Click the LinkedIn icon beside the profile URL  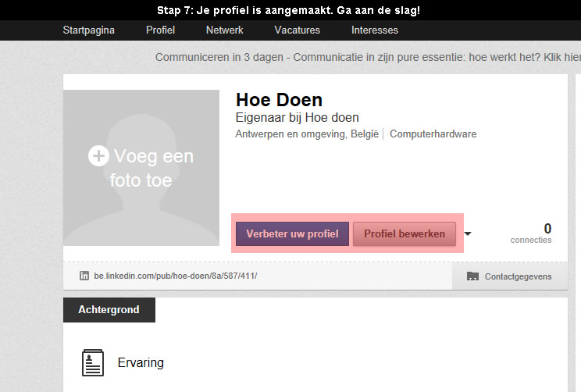84,276
